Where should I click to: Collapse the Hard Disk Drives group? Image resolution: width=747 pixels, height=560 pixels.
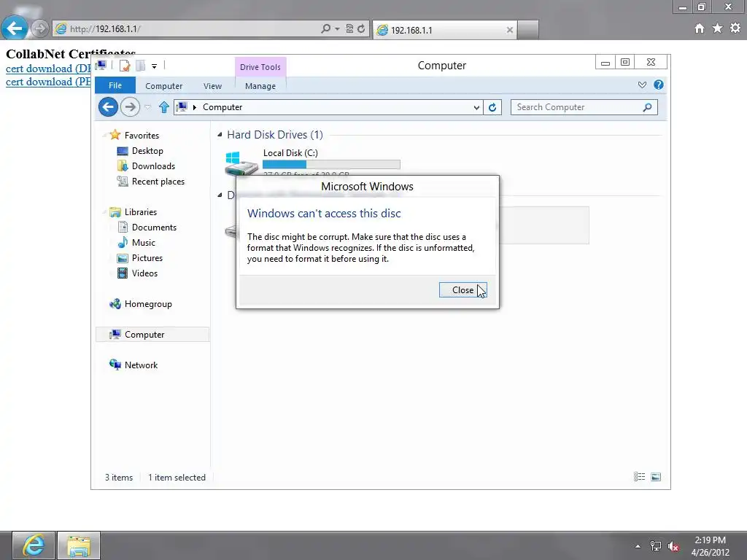[220, 135]
